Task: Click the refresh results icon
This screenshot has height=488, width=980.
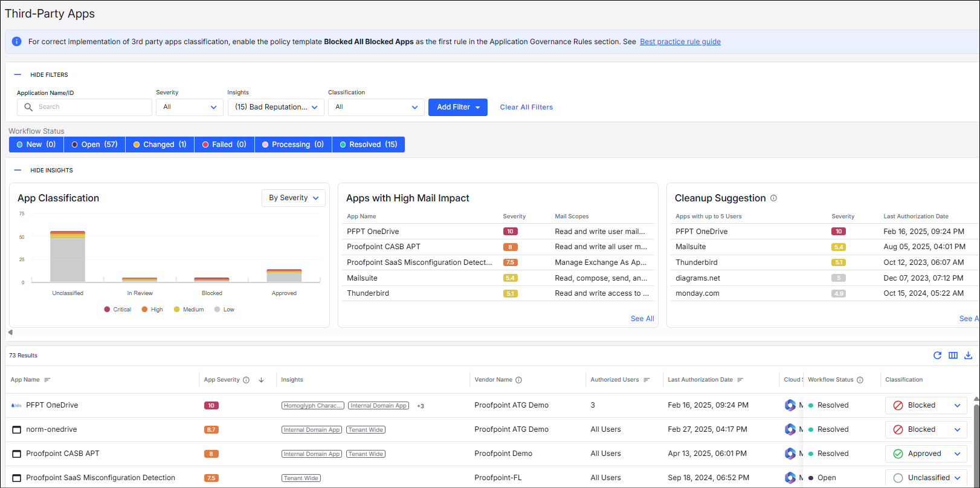Action: (937, 356)
